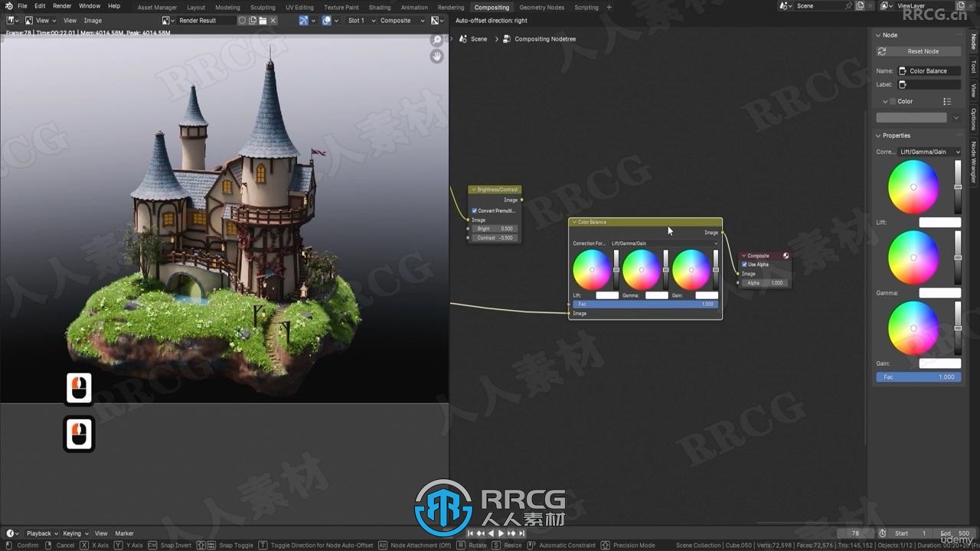980x551 pixels.
Task: Click the fake user shield icon beside Render Result
Action: tap(242, 21)
